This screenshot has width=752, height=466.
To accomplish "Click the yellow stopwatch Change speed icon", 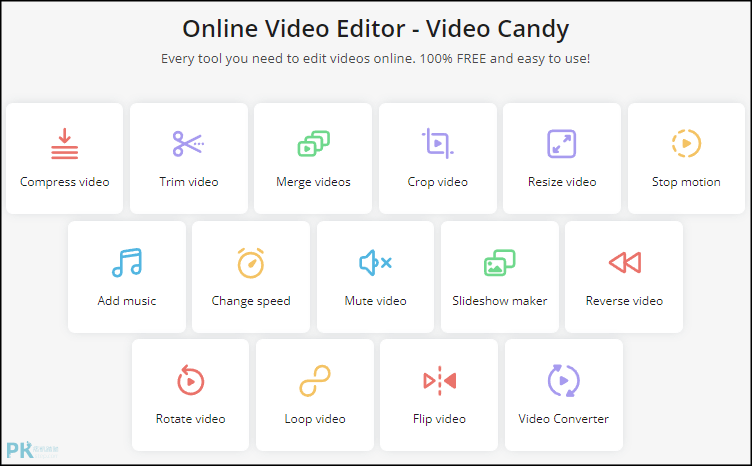I will [251, 262].
